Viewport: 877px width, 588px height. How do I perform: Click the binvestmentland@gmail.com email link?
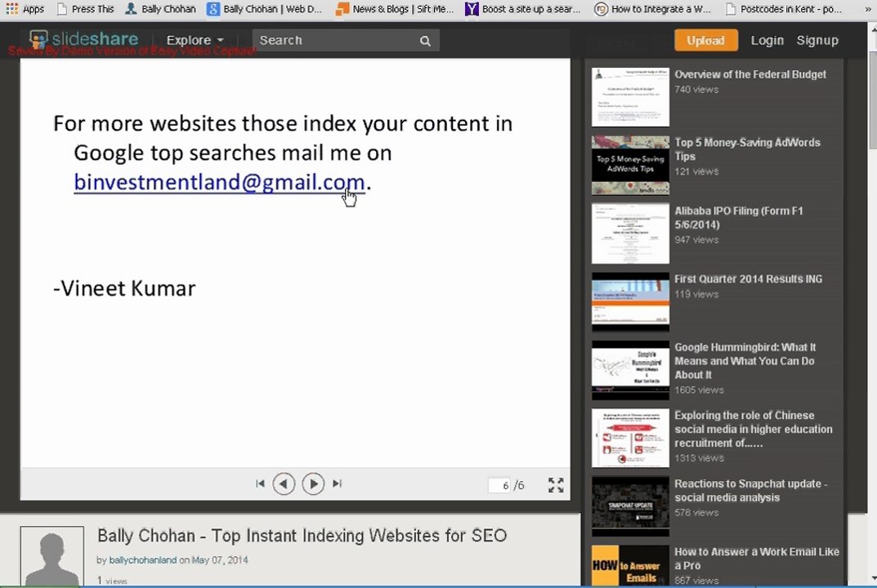(x=219, y=182)
